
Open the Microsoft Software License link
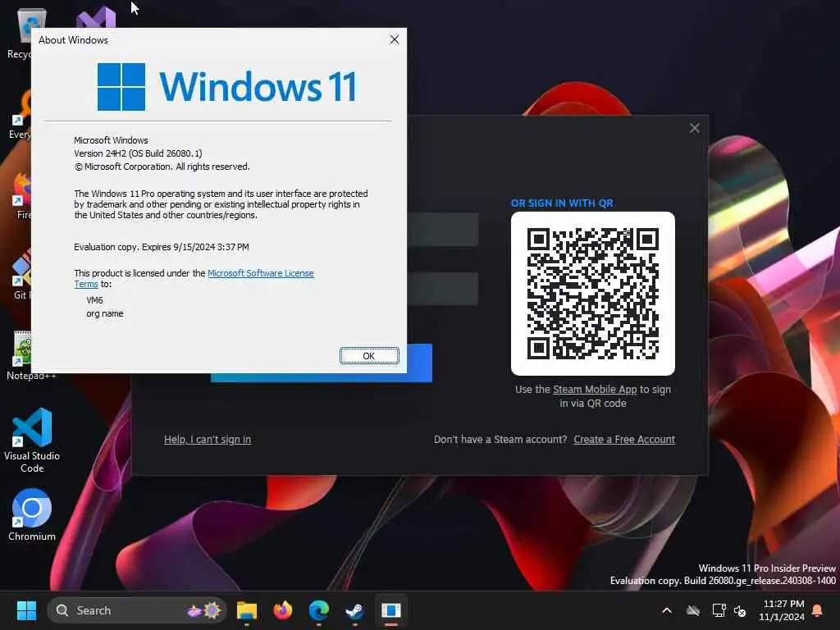coord(260,273)
